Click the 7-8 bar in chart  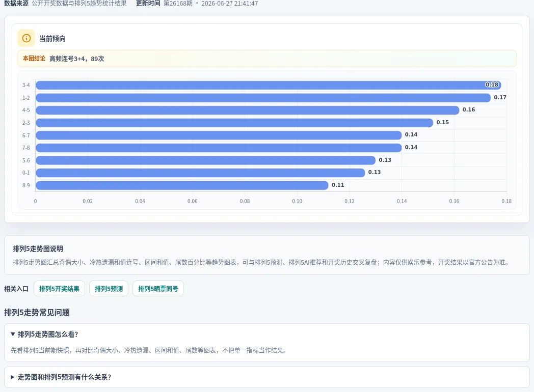[x=219, y=148]
